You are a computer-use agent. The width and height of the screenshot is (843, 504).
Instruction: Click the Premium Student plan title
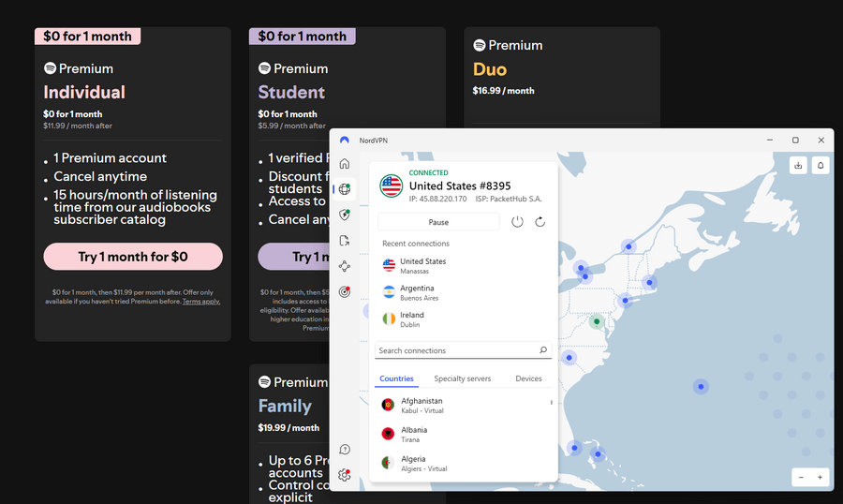291,92
